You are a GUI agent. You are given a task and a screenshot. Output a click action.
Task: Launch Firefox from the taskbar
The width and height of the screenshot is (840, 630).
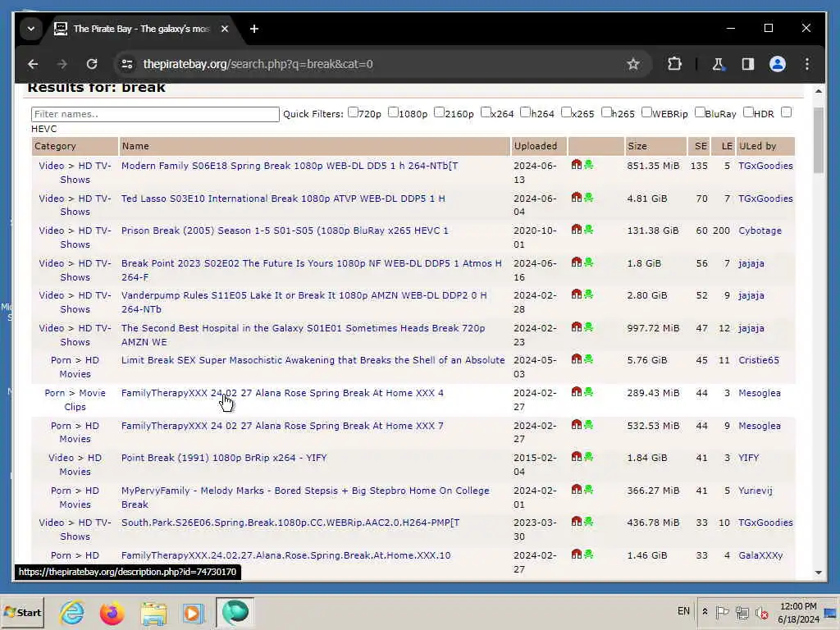click(x=112, y=612)
